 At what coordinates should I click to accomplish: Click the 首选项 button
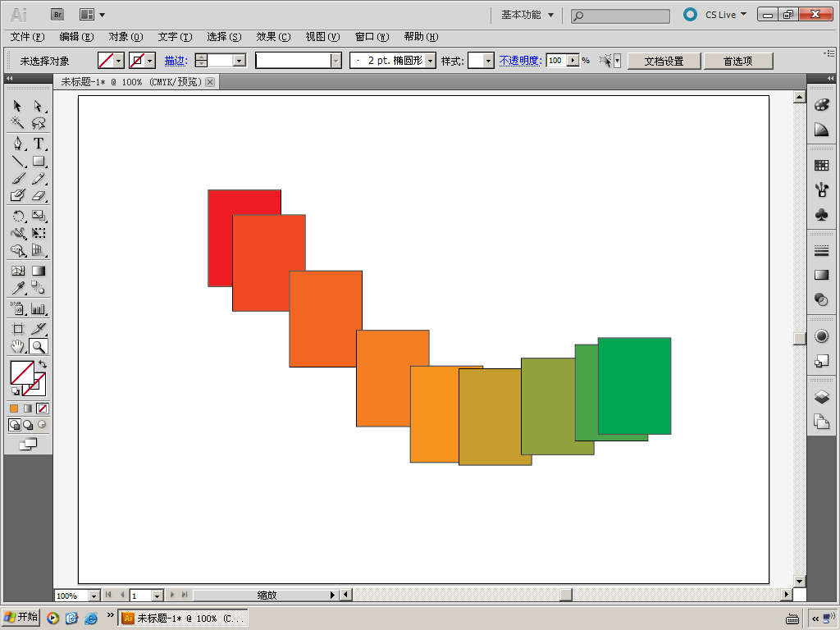pos(738,61)
